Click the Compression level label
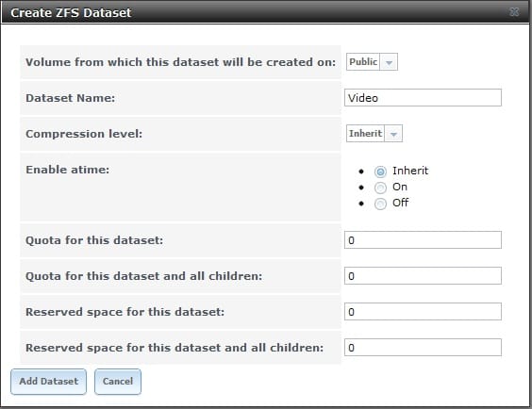The height and width of the screenshot is (409, 532). pos(84,134)
